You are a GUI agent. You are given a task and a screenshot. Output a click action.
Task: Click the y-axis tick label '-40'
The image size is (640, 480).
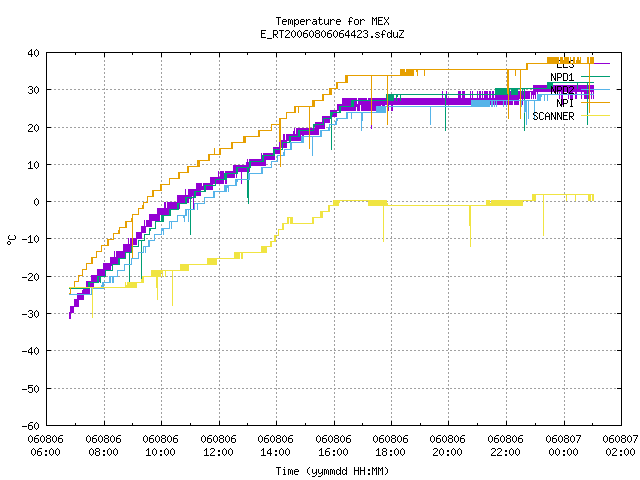click(31, 351)
